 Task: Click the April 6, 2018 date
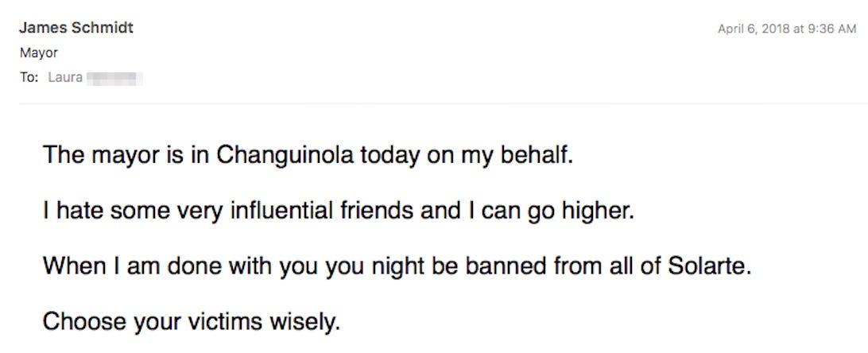753,29
